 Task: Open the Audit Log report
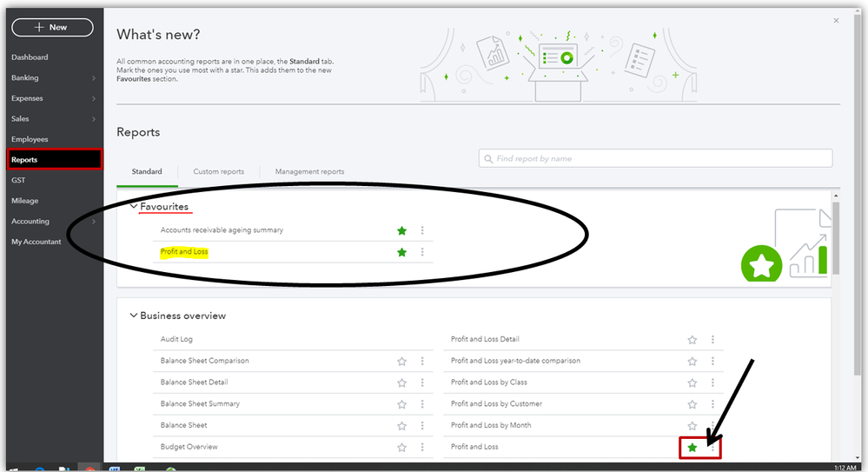pyautogui.click(x=176, y=339)
